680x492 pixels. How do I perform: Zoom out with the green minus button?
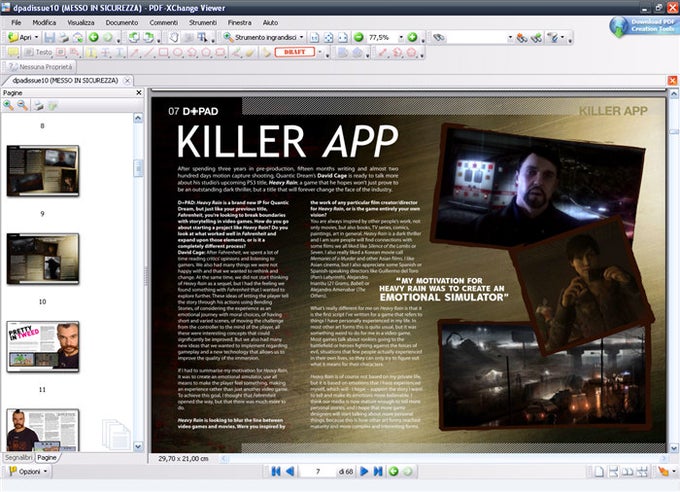358,37
